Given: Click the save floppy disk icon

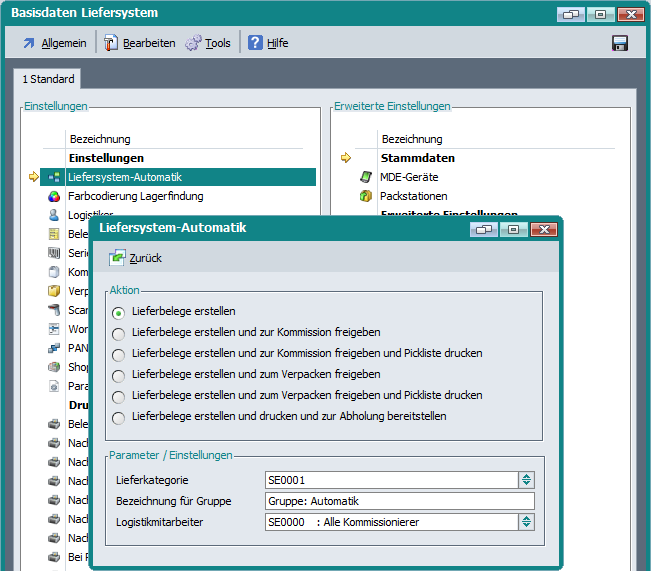Looking at the screenshot, I should (x=619, y=43).
